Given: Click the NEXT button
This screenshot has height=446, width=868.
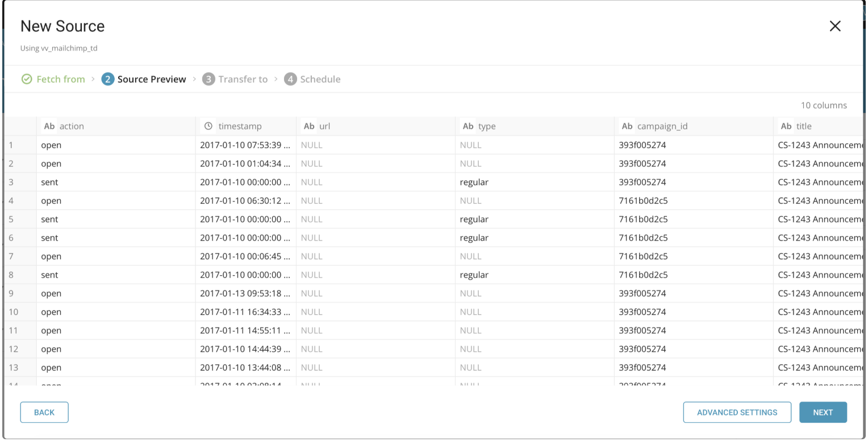Looking at the screenshot, I should (823, 413).
